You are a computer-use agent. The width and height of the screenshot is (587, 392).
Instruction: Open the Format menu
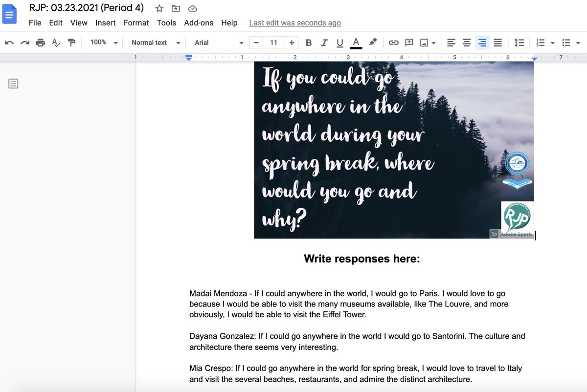click(136, 23)
